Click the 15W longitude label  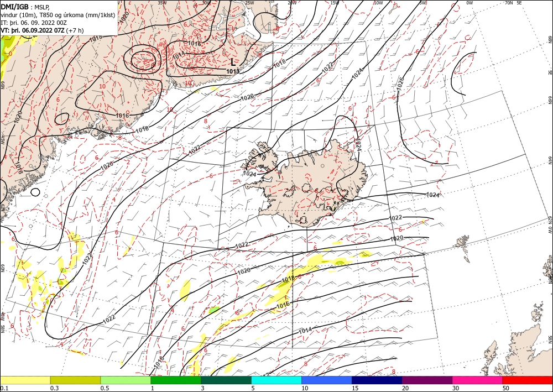point(335,3)
